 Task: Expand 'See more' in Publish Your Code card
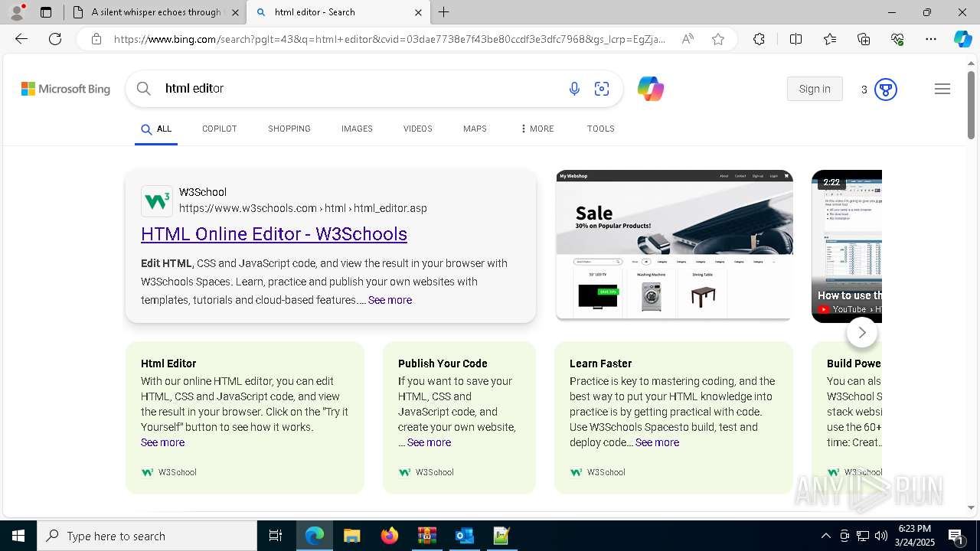429,442
